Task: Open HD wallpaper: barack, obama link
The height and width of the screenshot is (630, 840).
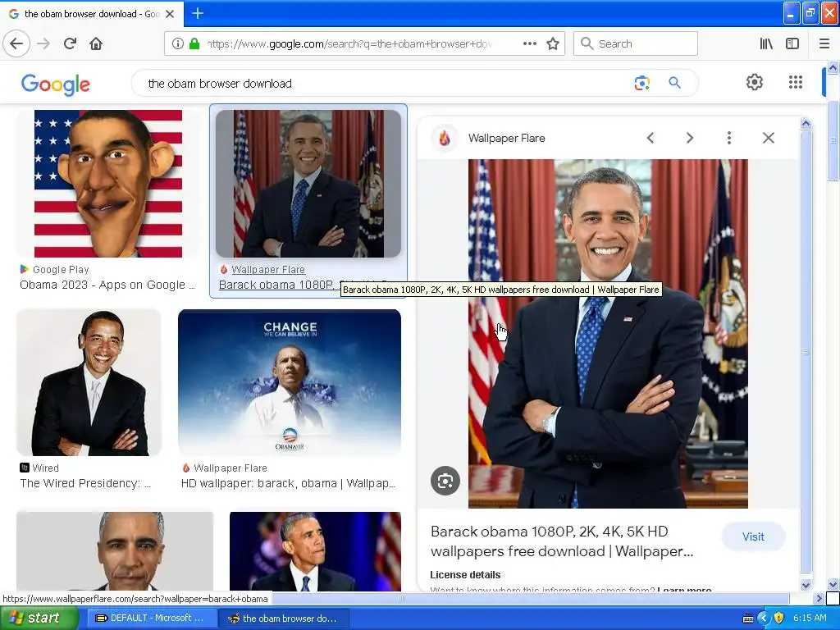Action: pyautogui.click(x=288, y=483)
